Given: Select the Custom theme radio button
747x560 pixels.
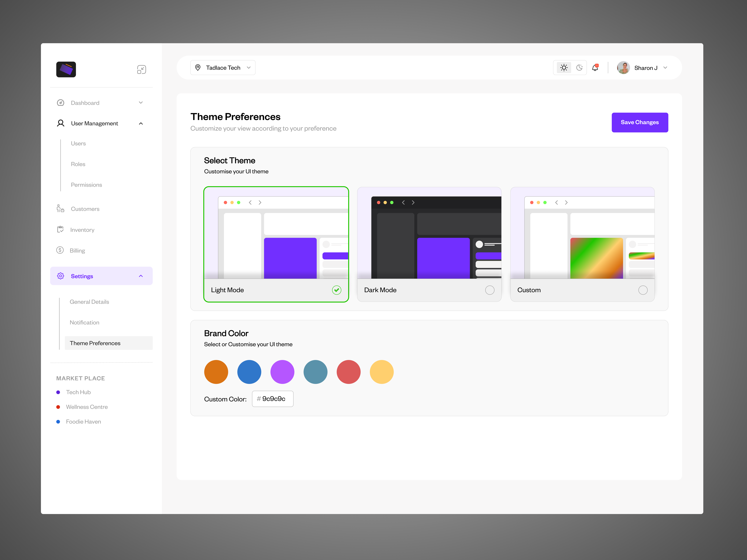Looking at the screenshot, I should (643, 290).
